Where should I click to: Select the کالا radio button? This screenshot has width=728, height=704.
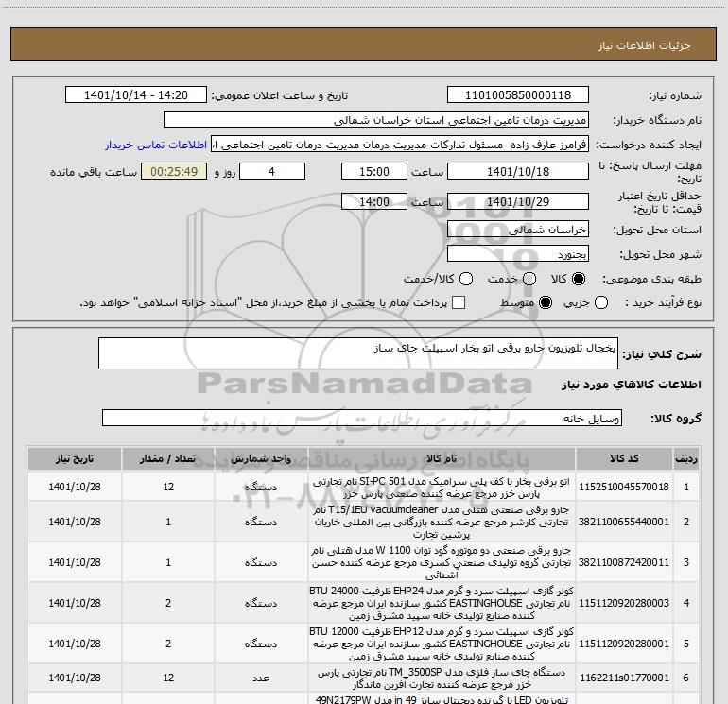(579, 279)
